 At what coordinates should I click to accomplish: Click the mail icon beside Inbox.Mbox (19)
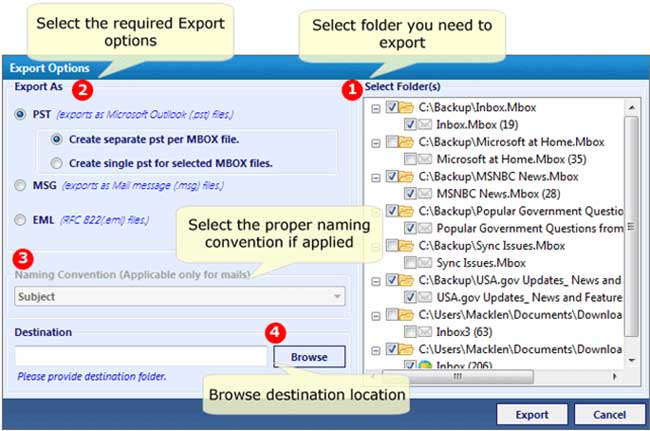point(424,124)
